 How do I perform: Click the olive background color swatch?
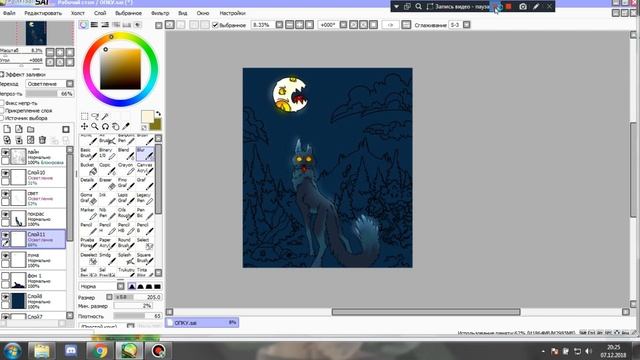tap(156, 124)
